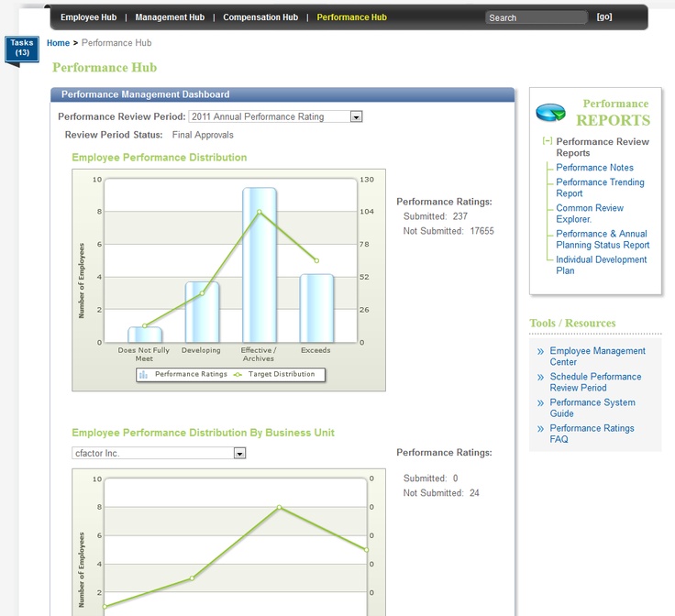Open the Individual Development Plan link
This screenshot has height=616, width=675.
601,265
